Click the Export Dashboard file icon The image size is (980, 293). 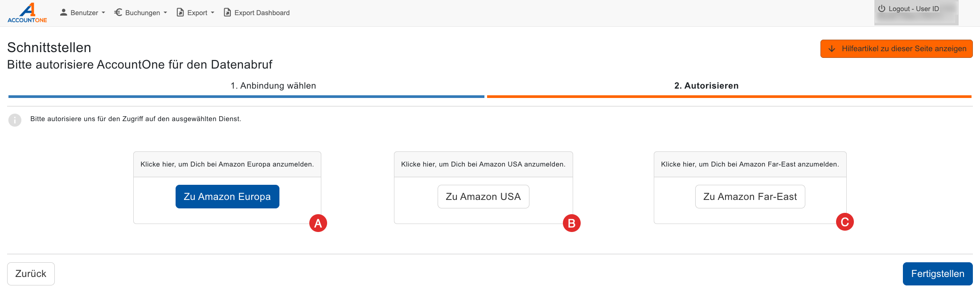(227, 12)
